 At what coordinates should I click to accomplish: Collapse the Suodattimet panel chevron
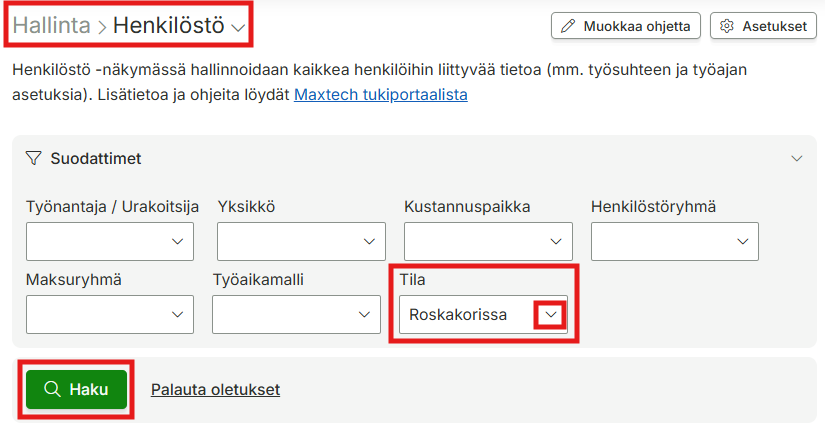797,158
